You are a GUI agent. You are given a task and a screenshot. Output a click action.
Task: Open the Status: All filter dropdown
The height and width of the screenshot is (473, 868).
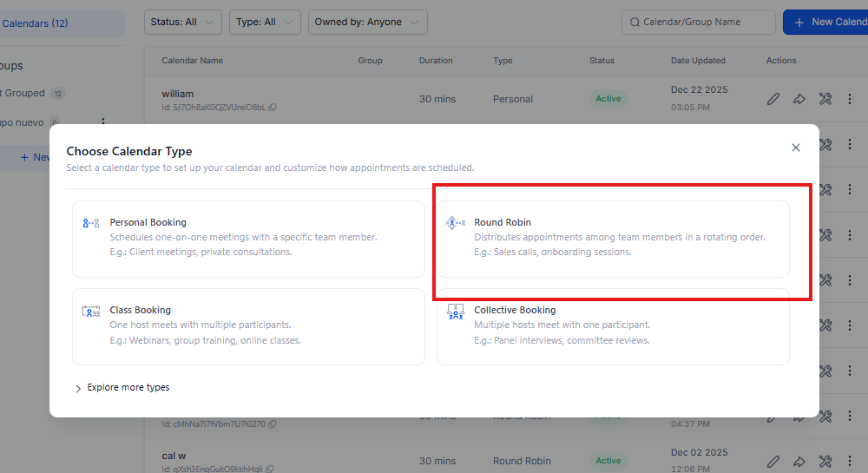click(x=182, y=23)
